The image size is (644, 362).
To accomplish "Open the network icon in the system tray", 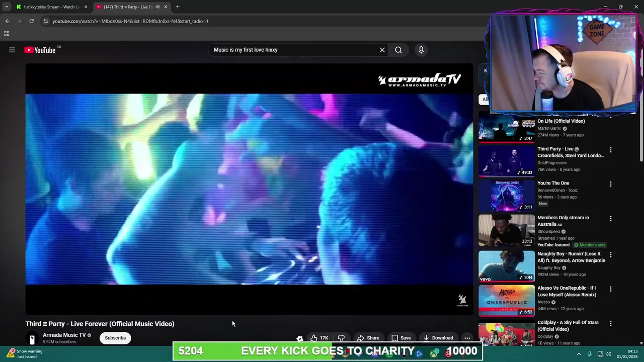I will click(x=599, y=354).
